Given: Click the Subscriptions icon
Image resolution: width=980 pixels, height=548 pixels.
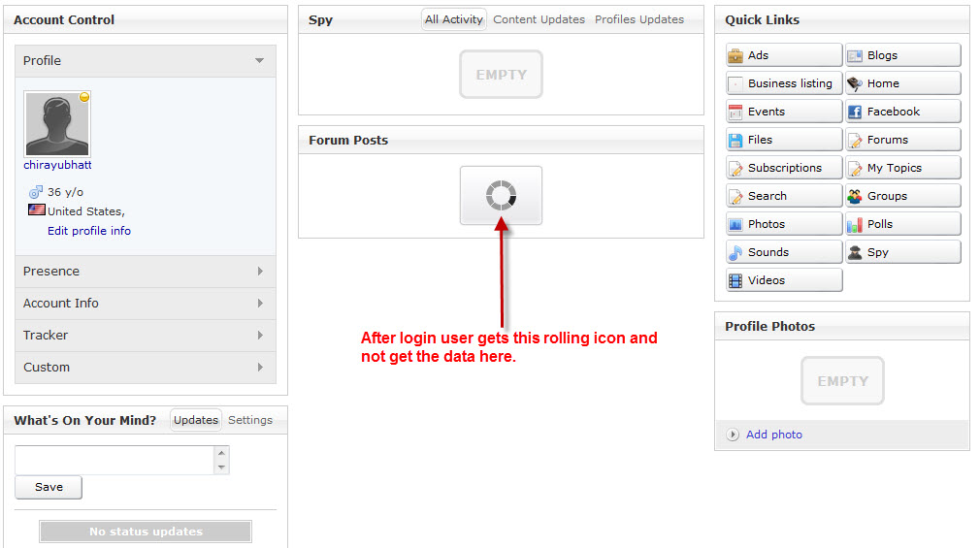Looking at the screenshot, I should [x=735, y=168].
